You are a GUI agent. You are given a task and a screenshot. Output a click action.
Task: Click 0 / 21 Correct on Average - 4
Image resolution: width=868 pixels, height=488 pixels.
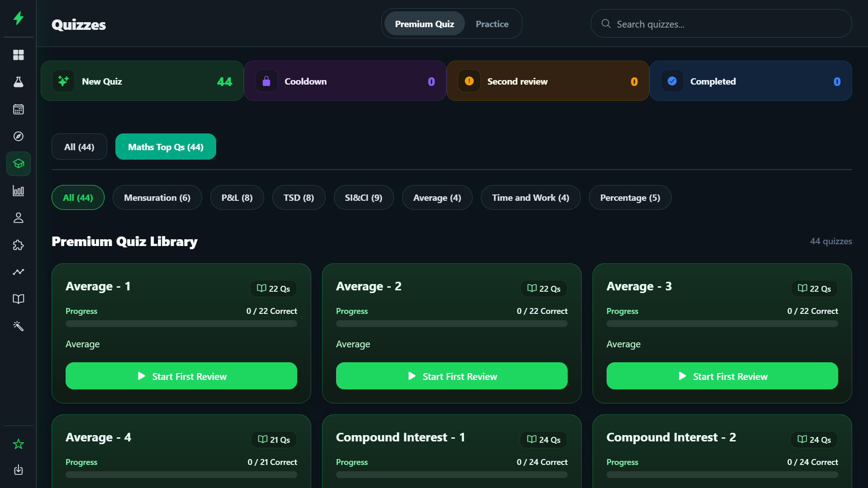click(x=272, y=462)
